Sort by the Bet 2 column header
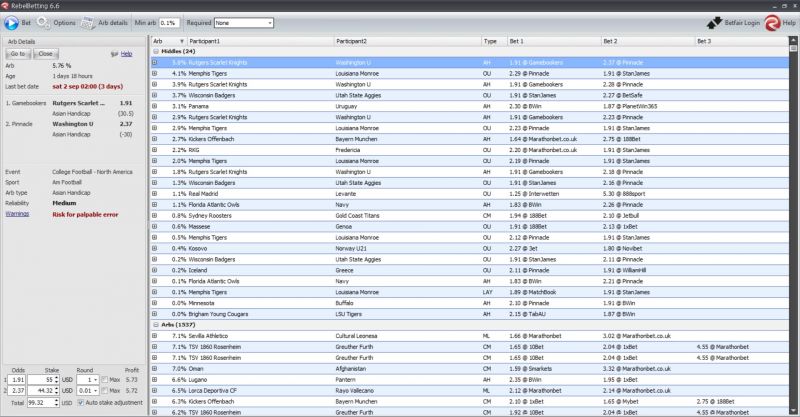Screen dimensions: 800x417 [x=648, y=41]
